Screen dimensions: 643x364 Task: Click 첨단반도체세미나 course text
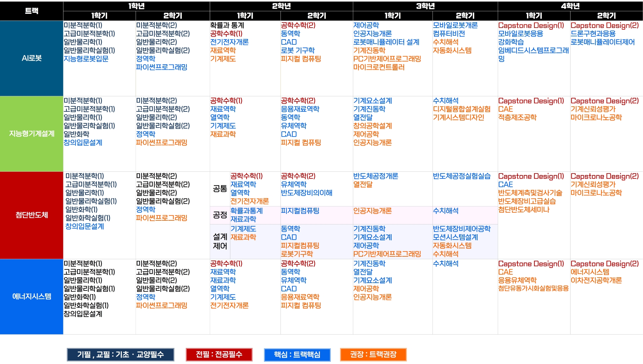[x=524, y=209]
